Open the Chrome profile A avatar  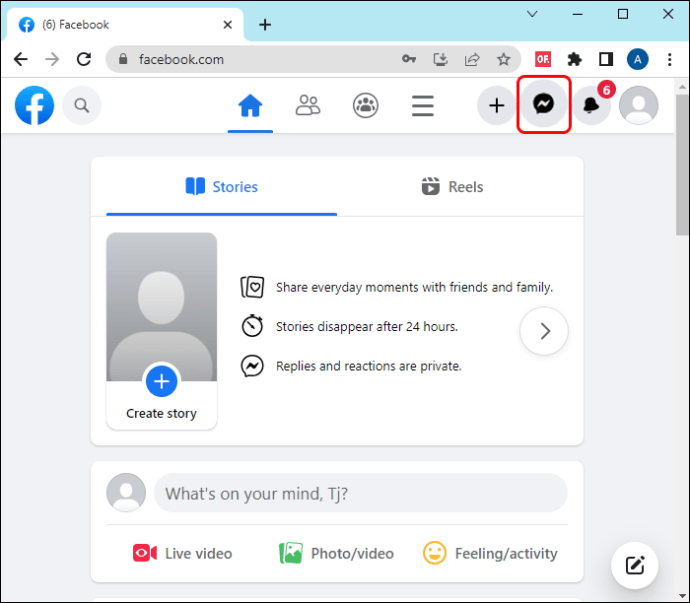coord(638,59)
